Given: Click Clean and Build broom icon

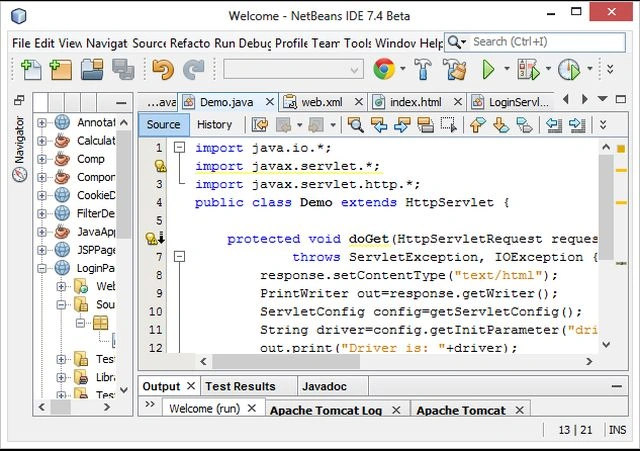Looking at the screenshot, I should pyautogui.click(x=455, y=69).
